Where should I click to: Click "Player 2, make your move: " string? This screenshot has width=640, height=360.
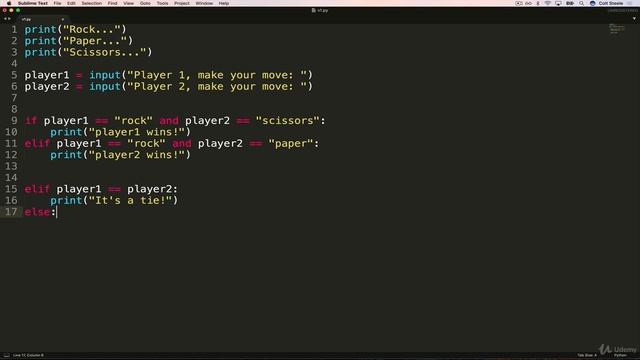[217, 87]
